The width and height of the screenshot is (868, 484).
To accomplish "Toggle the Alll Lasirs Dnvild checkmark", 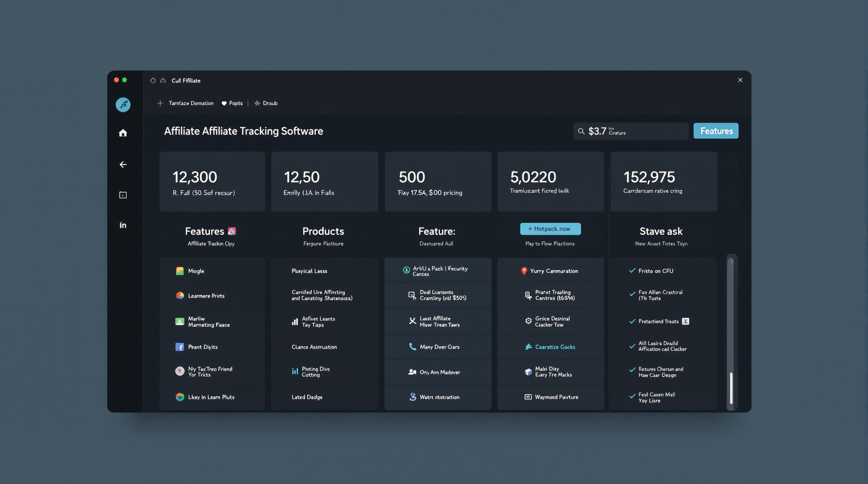I will 632,346.
